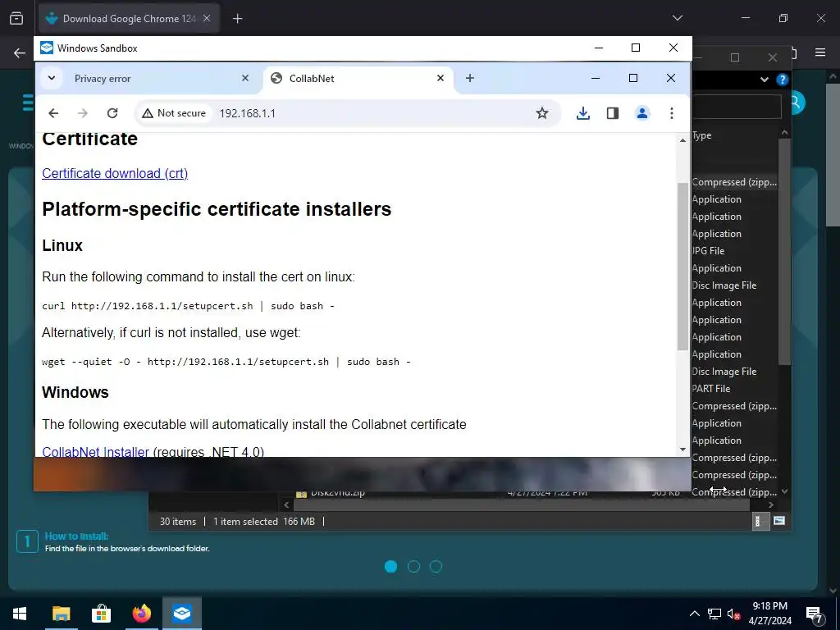Image resolution: width=840 pixels, height=630 pixels.
Task: Open Chrome downloads icon
Action: coord(583,113)
